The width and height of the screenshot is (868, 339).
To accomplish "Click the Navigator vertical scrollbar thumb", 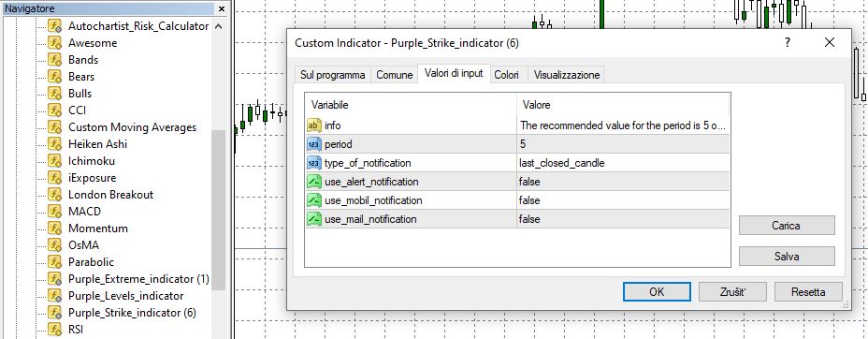I will point(219,211).
